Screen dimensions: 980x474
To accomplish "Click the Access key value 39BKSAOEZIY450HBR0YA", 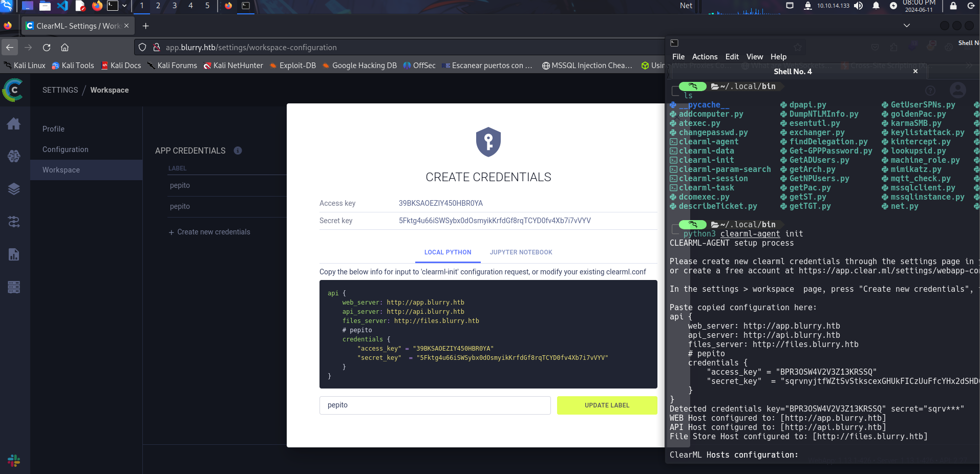I will coord(441,203).
